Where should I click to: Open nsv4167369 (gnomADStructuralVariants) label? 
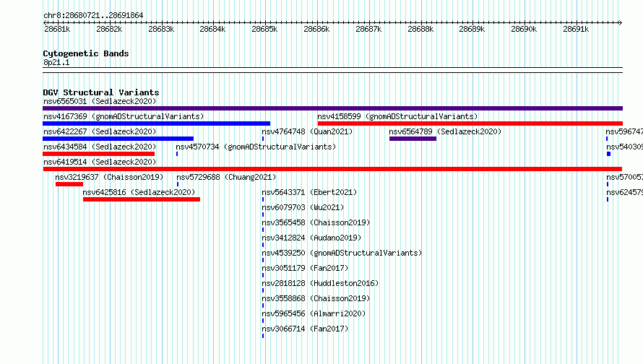(124, 116)
